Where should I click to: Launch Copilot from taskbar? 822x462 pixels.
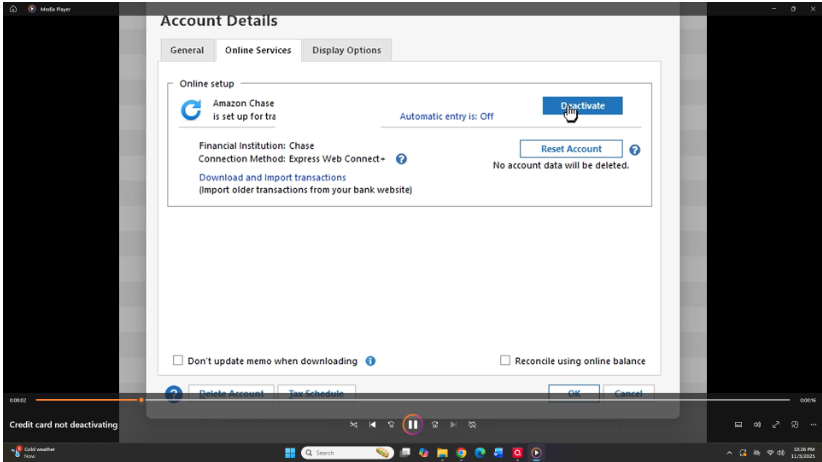tap(424, 453)
